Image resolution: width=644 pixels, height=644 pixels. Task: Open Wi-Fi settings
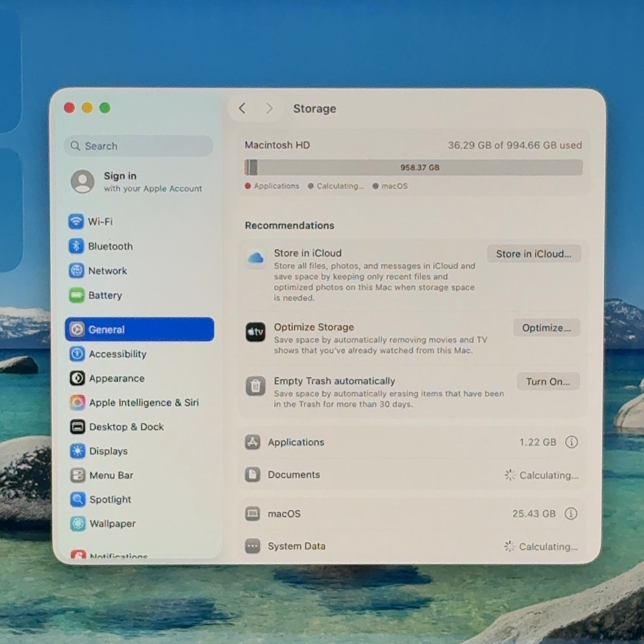pos(139,221)
